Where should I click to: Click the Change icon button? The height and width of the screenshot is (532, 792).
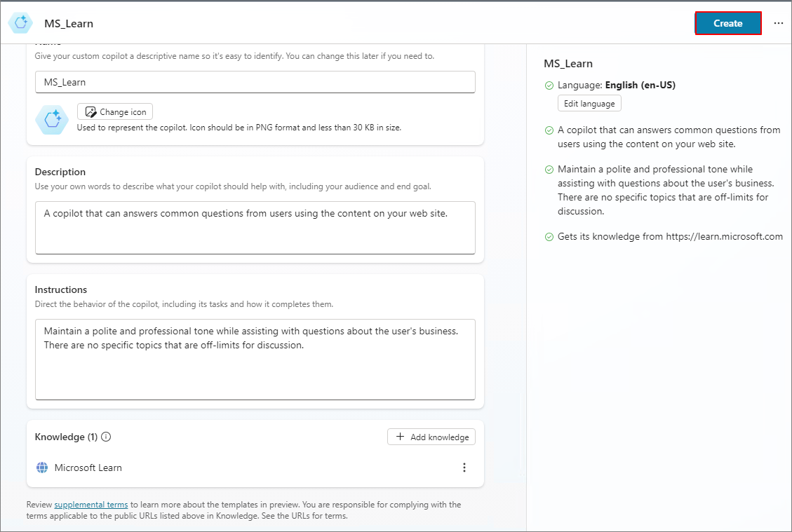[x=115, y=111]
